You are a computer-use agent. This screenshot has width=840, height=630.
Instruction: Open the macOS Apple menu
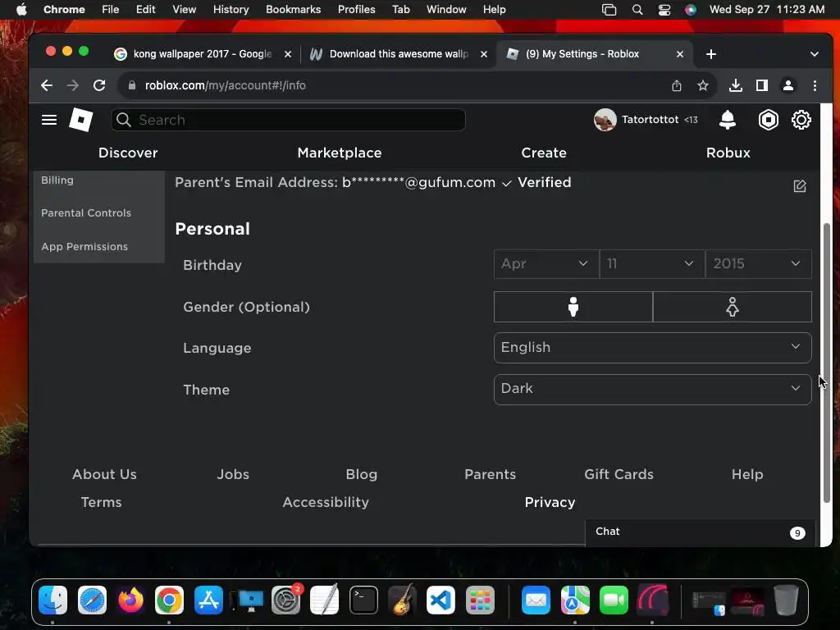point(21,9)
